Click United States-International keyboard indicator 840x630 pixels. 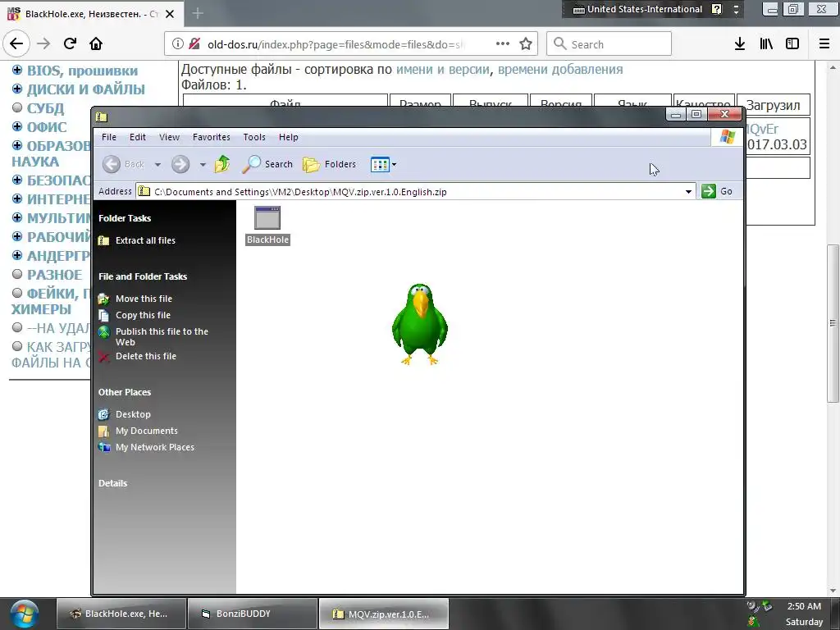(637, 9)
